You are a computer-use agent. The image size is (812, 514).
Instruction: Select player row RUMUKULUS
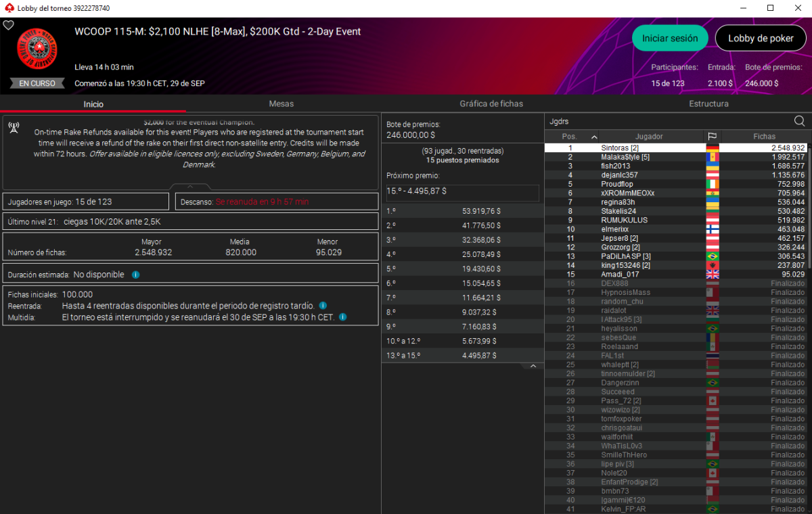676,220
